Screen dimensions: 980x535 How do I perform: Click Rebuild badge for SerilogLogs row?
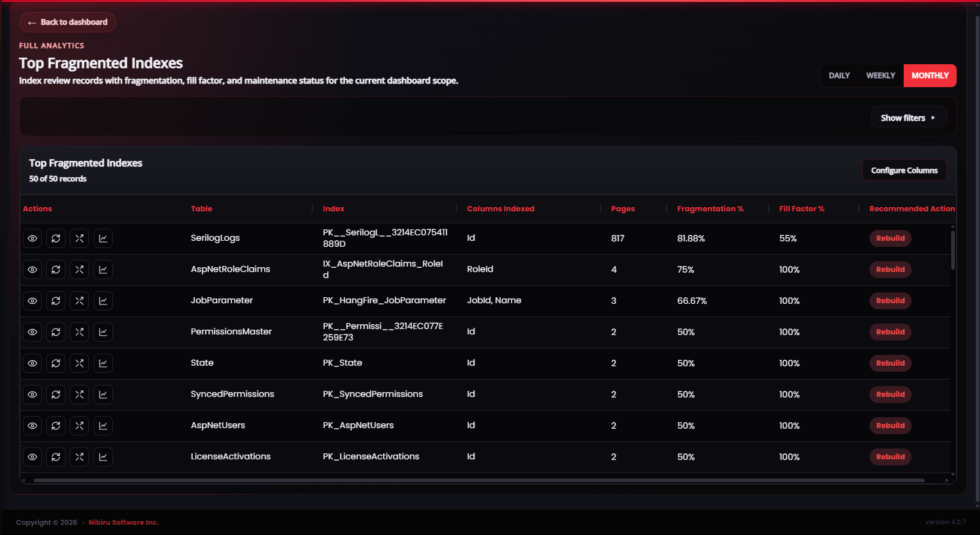[891, 238]
